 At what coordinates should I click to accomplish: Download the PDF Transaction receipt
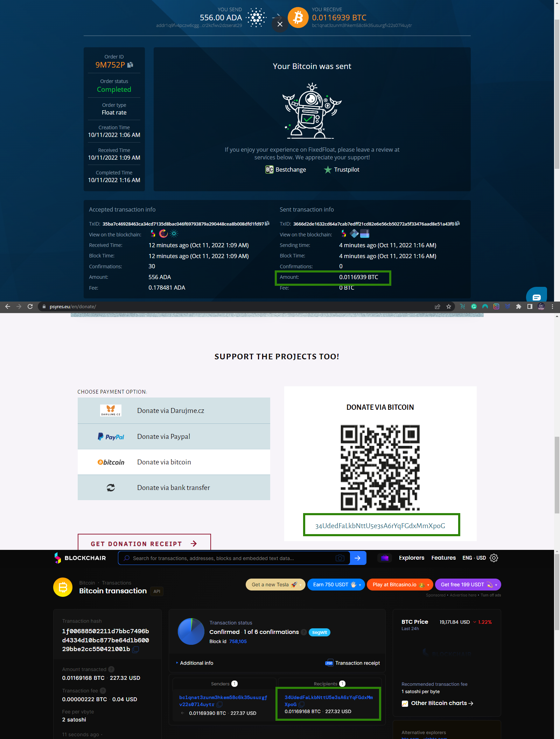(x=352, y=663)
